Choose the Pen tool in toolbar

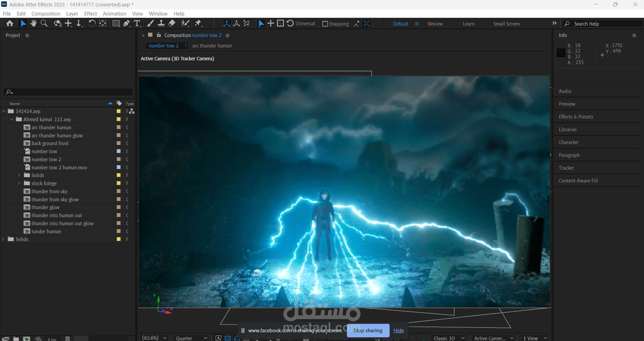pyautogui.click(x=127, y=23)
